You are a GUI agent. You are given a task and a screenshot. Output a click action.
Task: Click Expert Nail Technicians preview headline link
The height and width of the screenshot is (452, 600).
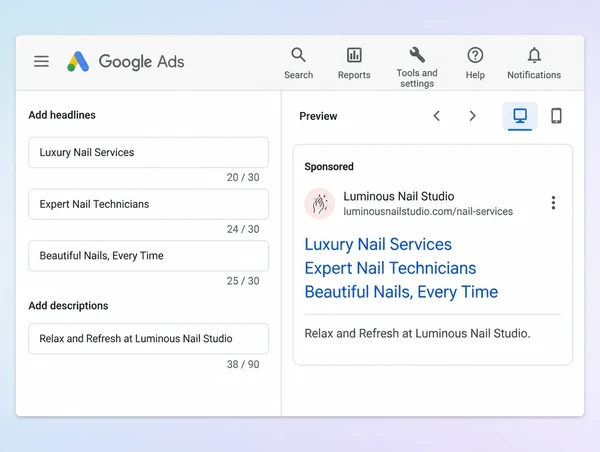coord(390,268)
